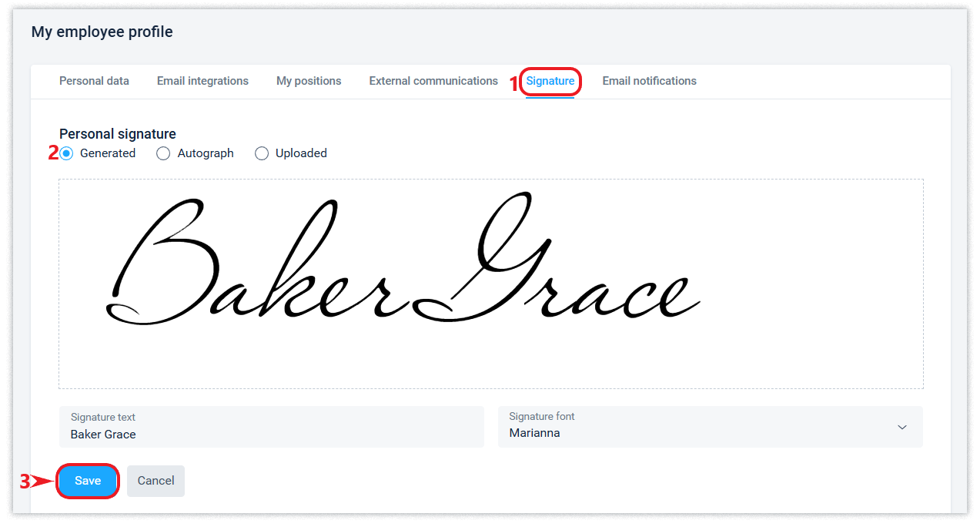Go to the My positions tab
Viewport: 980px width, 527px height.
click(x=309, y=81)
